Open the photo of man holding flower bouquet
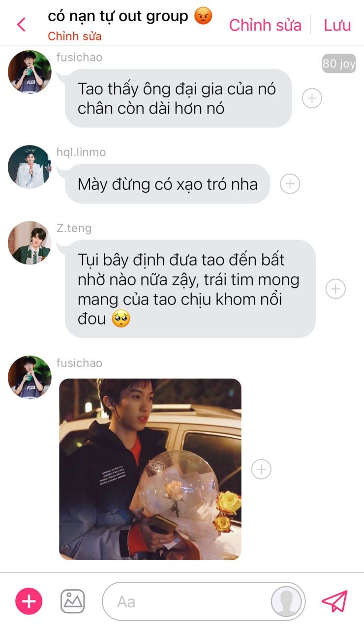Screen dimensions: 364x630 pyautogui.click(x=151, y=469)
